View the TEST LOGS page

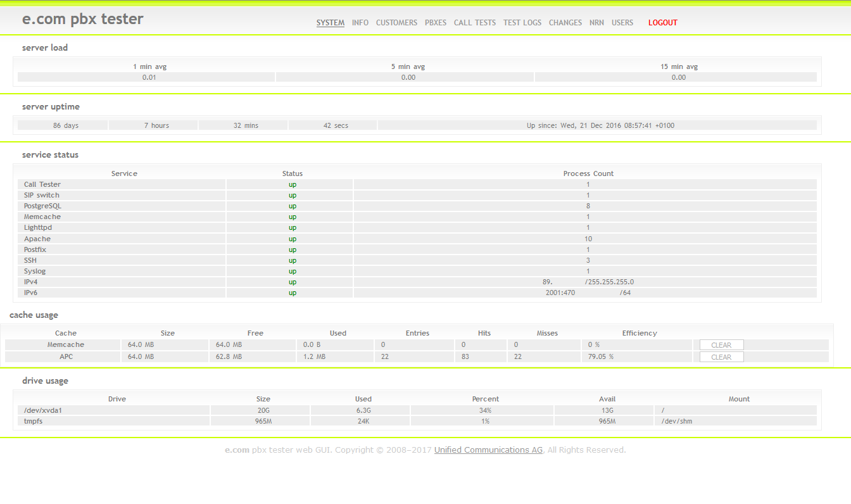(522, 23)
